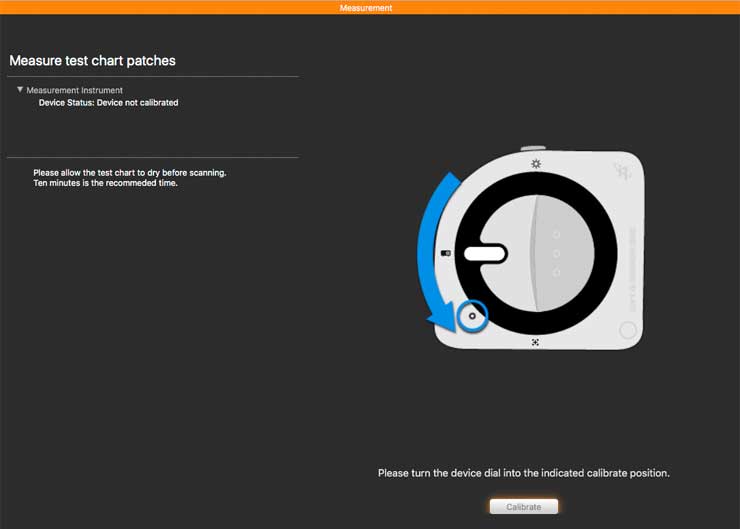
Task: Click the 'Measurement Instrument' label
Action: pyautogui.click(x=75, y=90)
